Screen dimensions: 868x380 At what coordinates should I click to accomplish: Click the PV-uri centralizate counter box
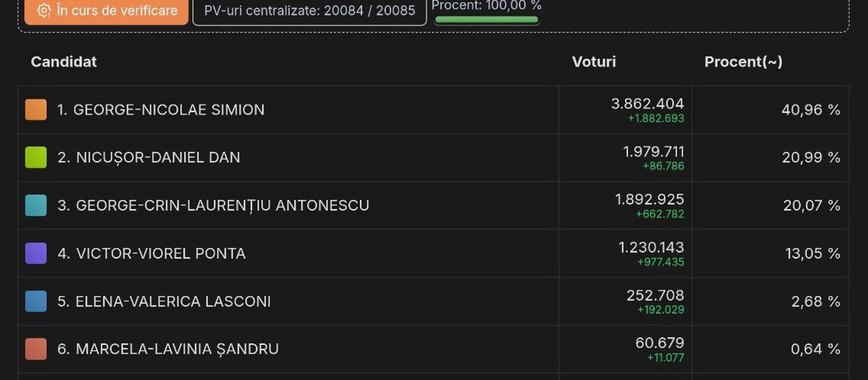(x=309, y=11)
